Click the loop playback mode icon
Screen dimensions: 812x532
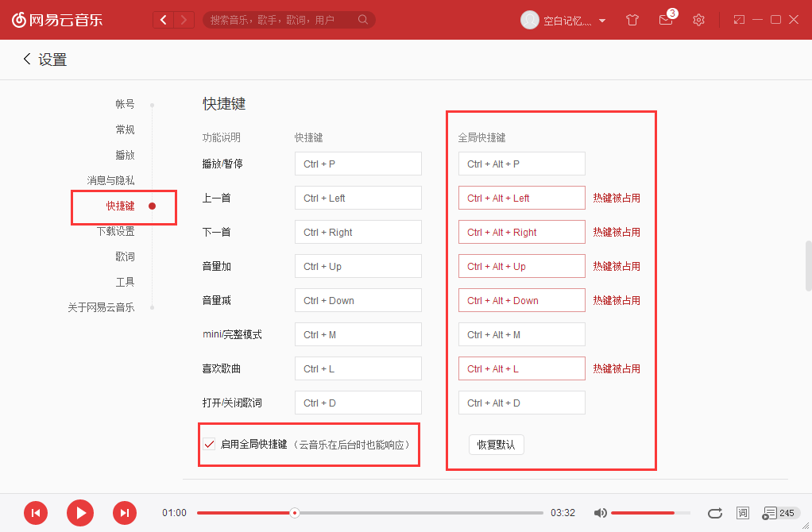click(714, 513)
